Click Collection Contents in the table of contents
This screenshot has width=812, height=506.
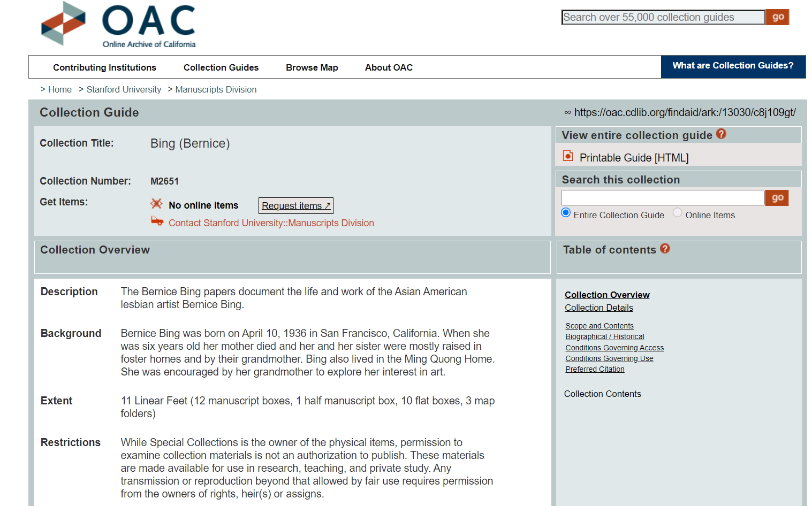point(602,394)
